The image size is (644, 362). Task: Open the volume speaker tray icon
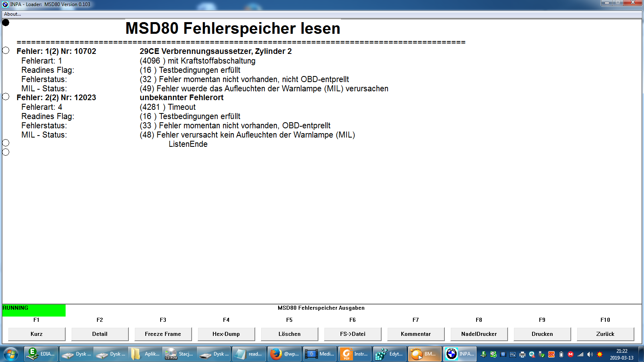pos(590,354)
